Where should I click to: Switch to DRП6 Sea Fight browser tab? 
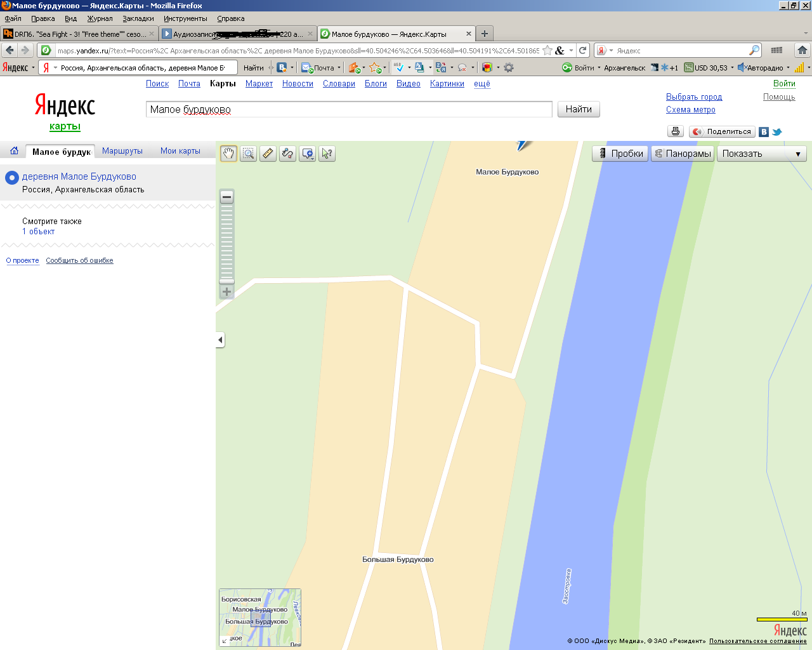79,34
